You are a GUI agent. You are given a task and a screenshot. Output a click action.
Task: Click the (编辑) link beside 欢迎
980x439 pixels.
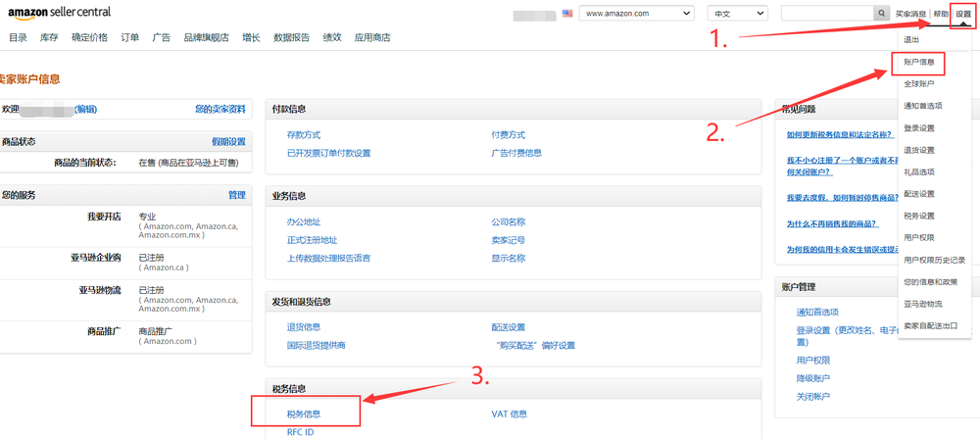[85, 109]
